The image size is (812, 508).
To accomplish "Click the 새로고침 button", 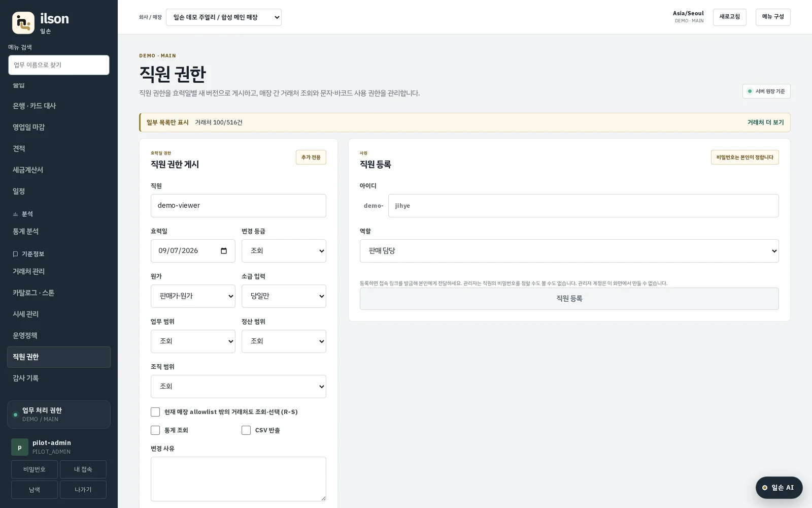I will coord(729,17).
